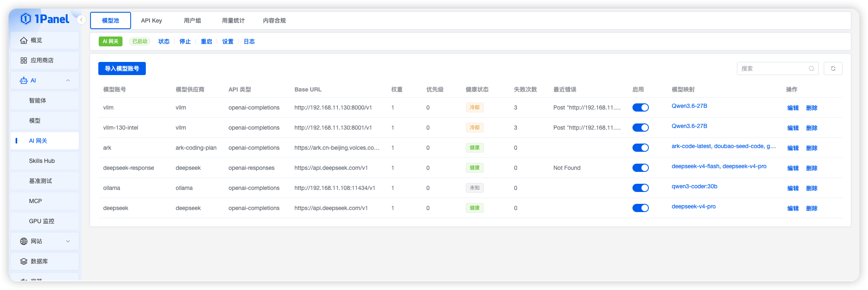The width and height of the screenshot is (868, 290).
Task: Expand the 网站 sidebar menu chevron
Action: pos(68,241)
